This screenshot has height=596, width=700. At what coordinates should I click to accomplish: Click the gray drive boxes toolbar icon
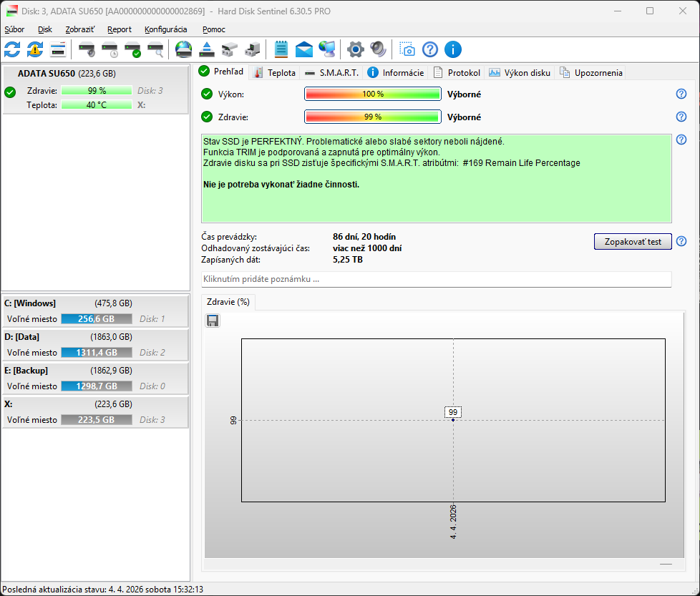230,49
